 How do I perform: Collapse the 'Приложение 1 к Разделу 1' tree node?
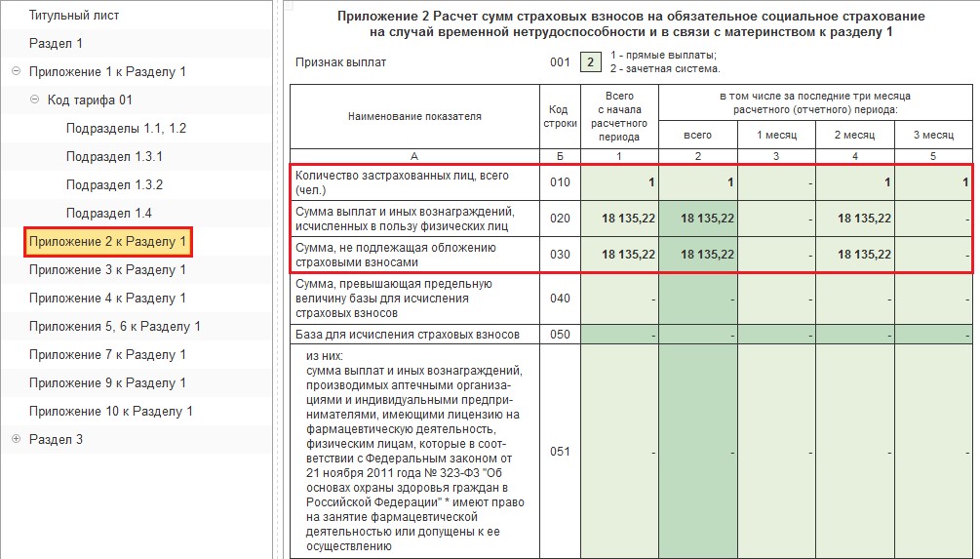click(x=16, y=71)
